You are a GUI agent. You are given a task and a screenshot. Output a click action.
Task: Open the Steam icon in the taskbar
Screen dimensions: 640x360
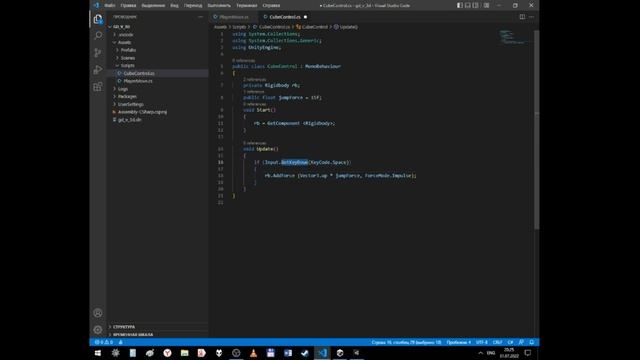tap(305, 353)
